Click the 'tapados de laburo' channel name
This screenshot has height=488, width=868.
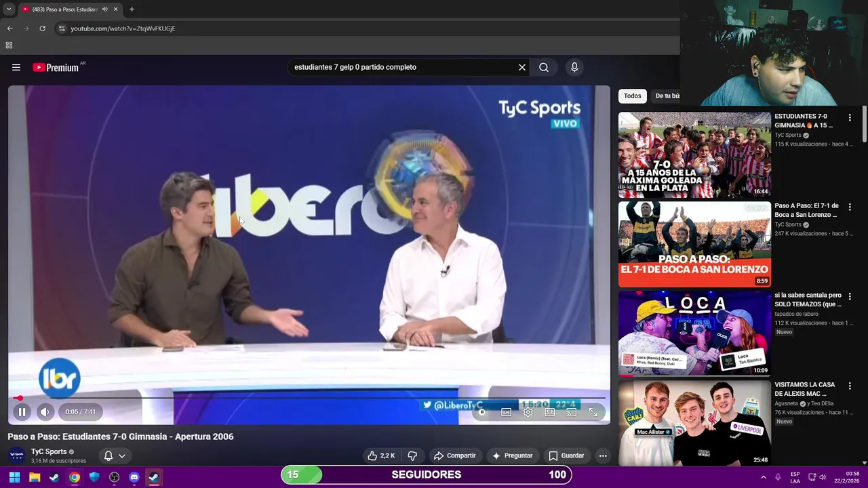click(796, 314)
